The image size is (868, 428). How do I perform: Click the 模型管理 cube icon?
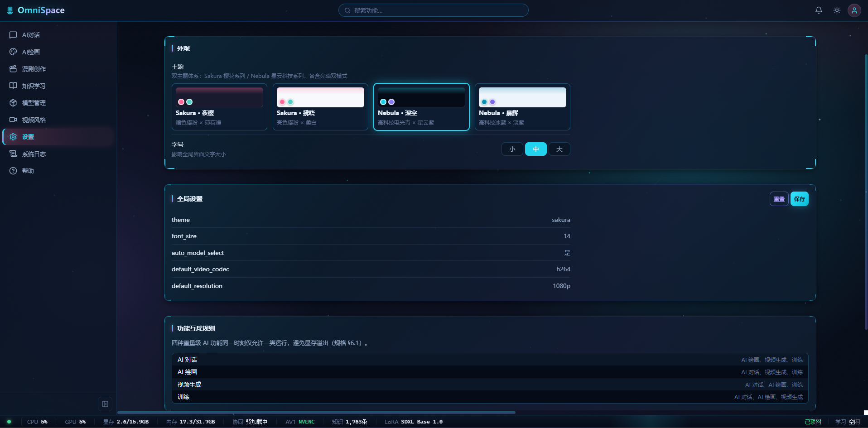[x=13, y=103]
